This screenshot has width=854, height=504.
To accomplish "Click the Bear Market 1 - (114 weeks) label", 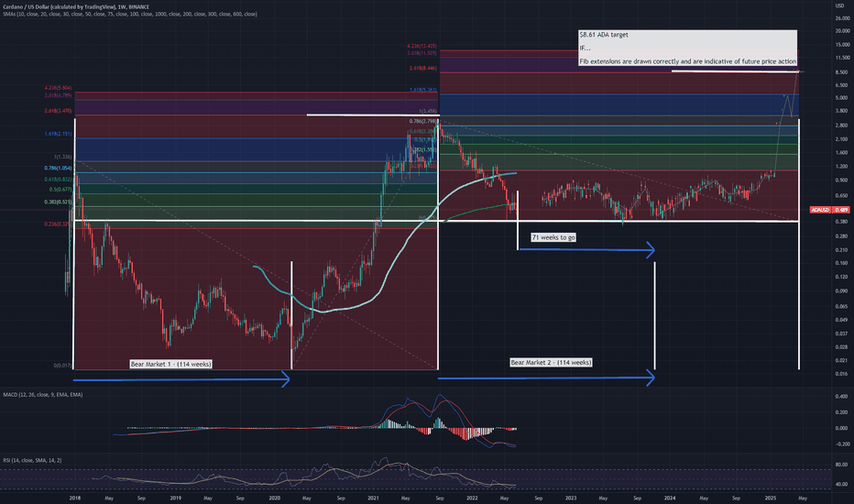I will click(171, 364).
